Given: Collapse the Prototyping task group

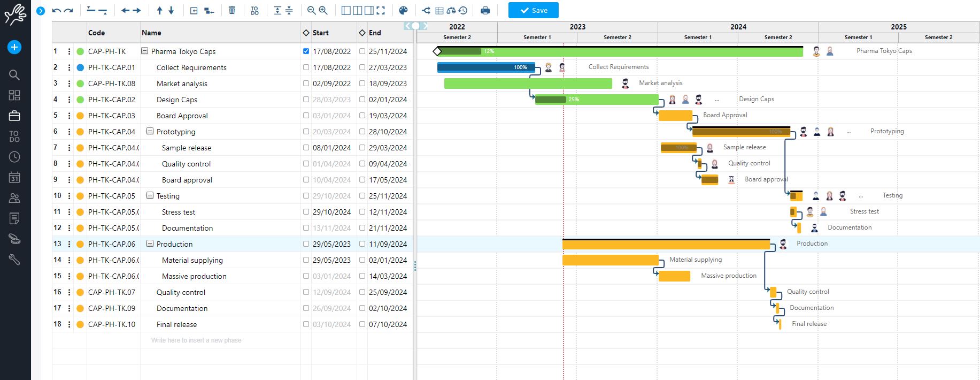Looking at the screenshot, I should coord(150,131).
